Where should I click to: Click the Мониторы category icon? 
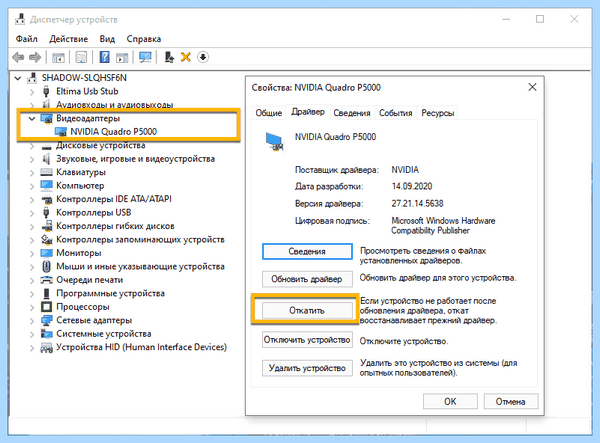46,253
